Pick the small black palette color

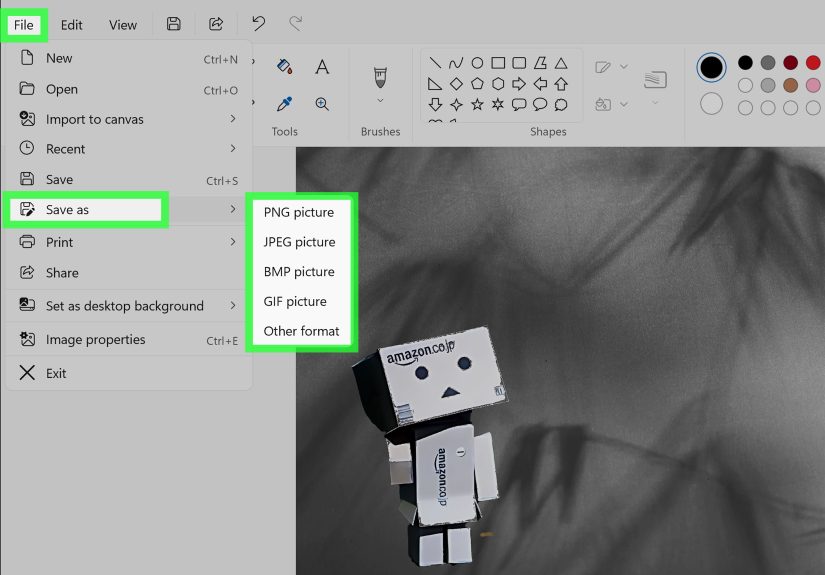pyautogui.click(x=745, y=63)
